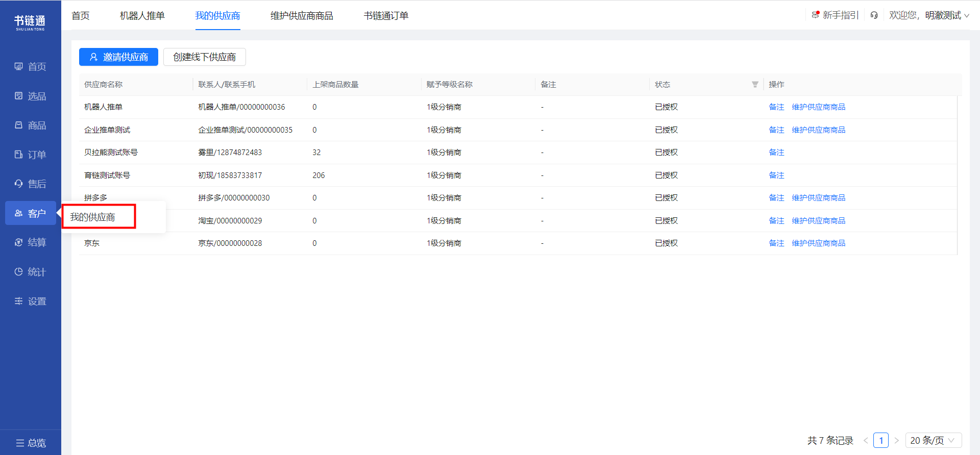Image resolution: width=980 pixels, height=455 pixels.
Task: Toggle the 总览 menu at sidebar bottom
Action: point(31,443)
